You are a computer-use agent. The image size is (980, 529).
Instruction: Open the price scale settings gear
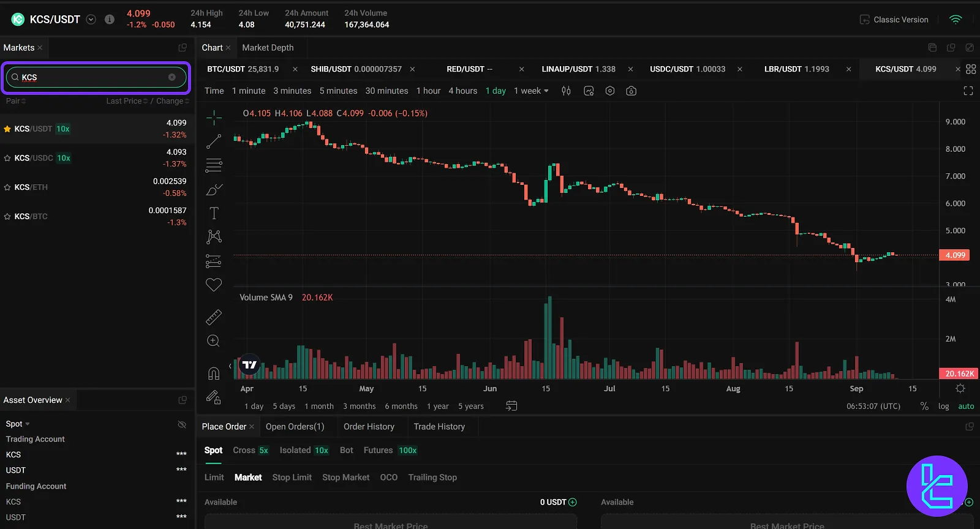(960, 388)
